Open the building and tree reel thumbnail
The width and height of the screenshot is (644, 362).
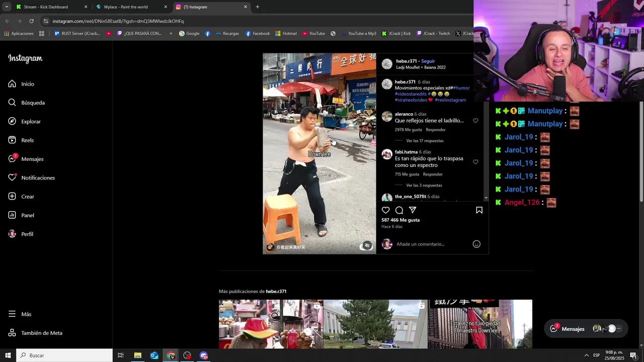pos(375,324)
